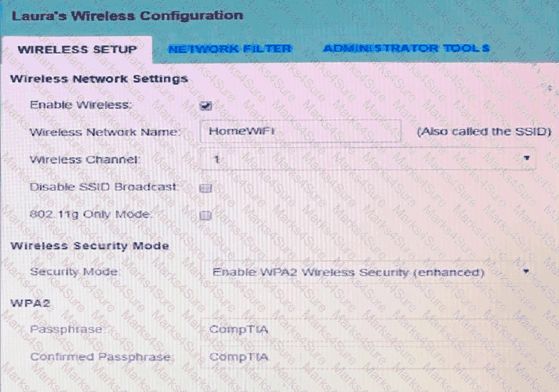Screen dimensions: 559x392
Task: Click the "Wireless Channel:" label text
Action: tap(85, 160)
